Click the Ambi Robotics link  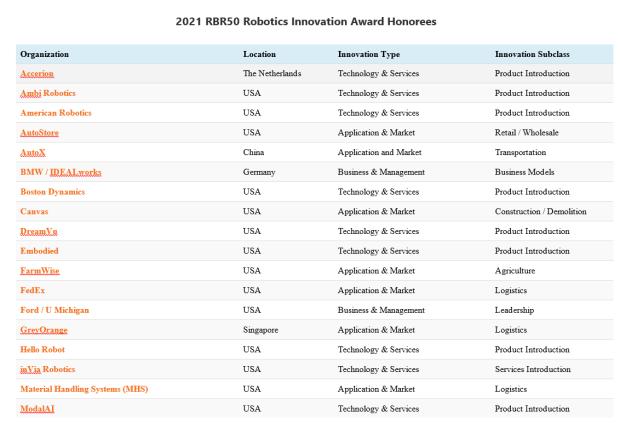(x=47, y=93)
